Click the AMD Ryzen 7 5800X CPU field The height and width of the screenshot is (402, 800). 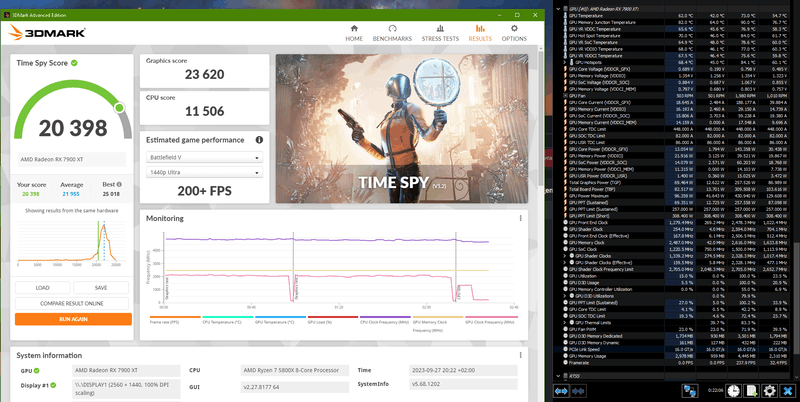click(295, 370)
